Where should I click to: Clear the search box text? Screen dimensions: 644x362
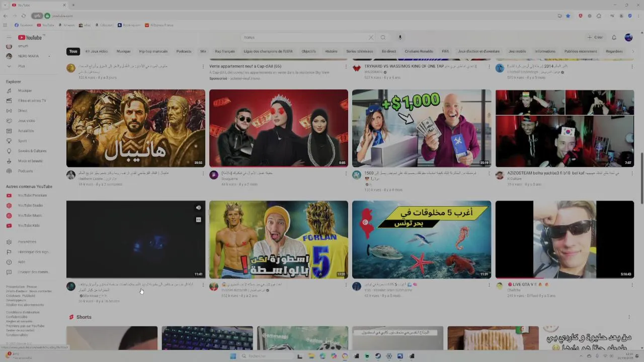tap(371, 37)
